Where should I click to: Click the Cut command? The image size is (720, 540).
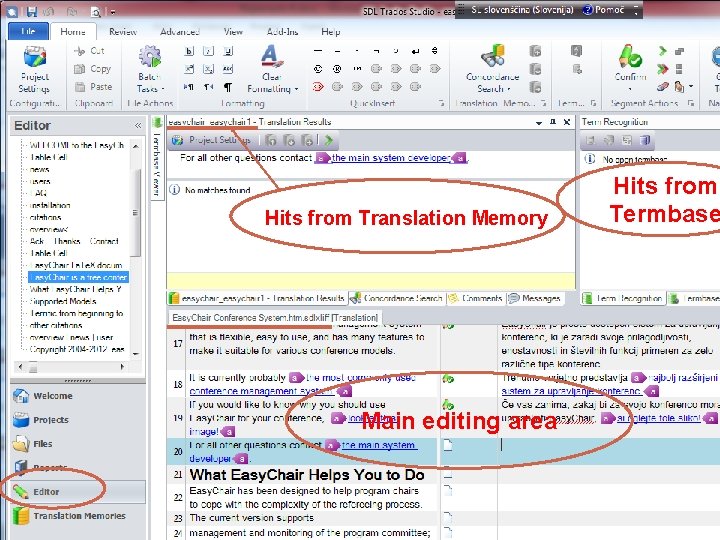[90, 51]
